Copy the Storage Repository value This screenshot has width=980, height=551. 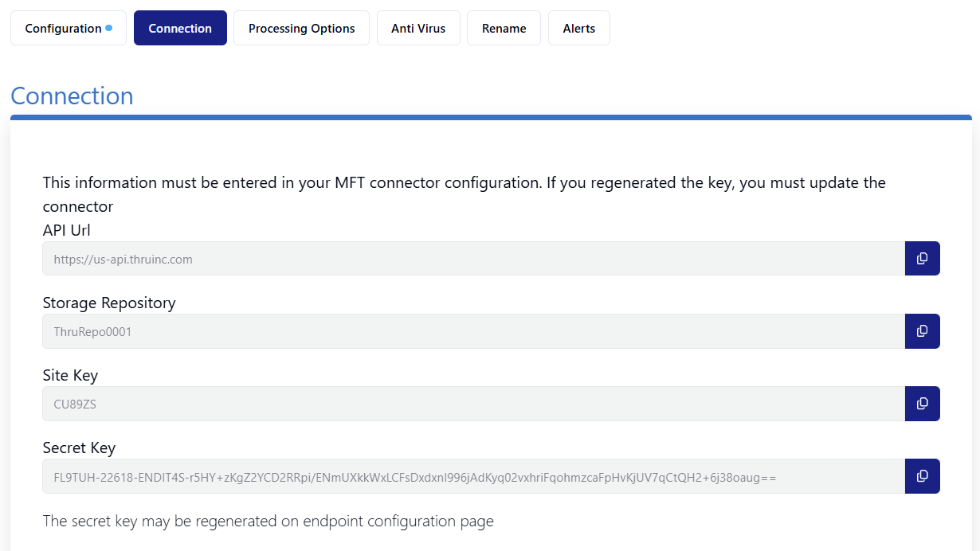click(922, 331)
